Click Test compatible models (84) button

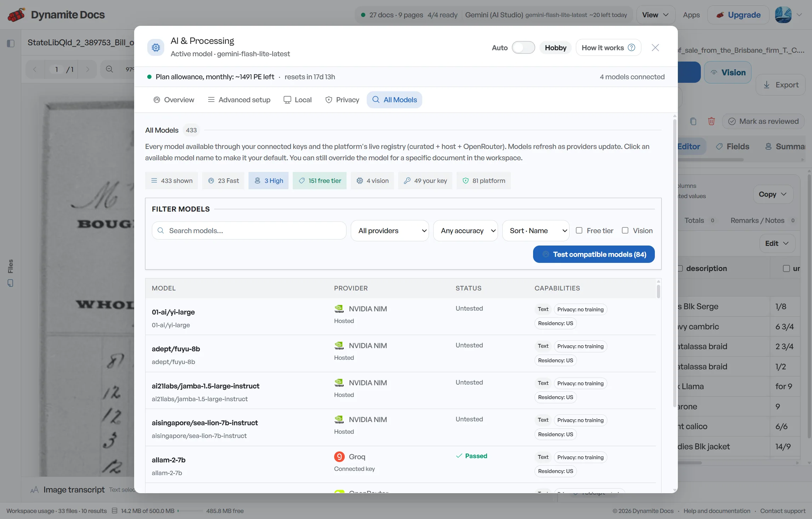[x=594, y=254]
